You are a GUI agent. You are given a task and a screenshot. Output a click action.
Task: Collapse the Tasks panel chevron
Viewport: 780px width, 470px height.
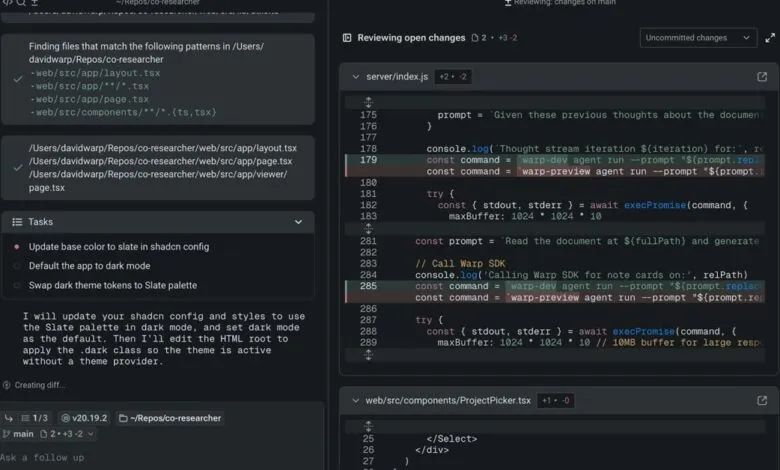pos(298,222)
